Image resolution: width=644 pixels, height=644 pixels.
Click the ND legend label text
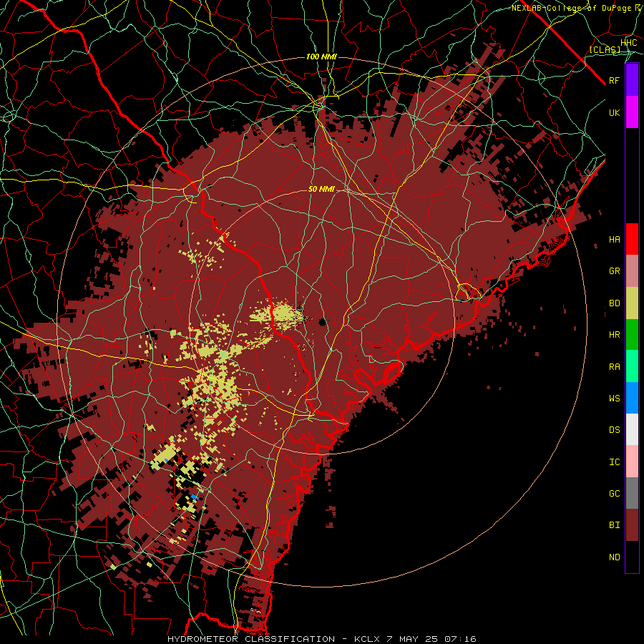coord(615,557)
